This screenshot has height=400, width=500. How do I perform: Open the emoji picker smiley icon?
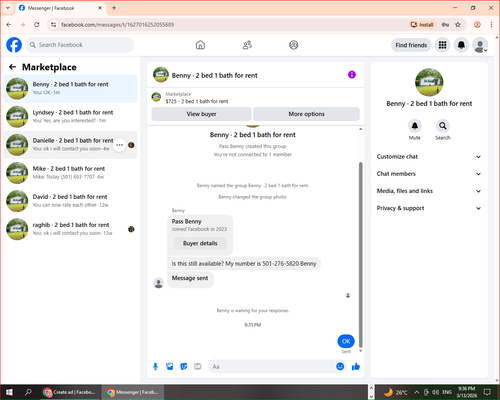coord(340,367)
